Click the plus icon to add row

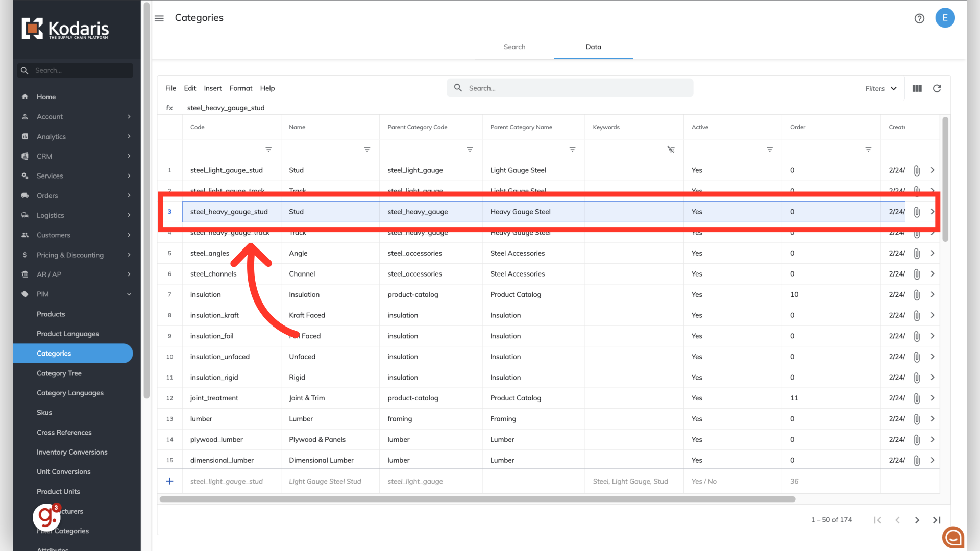click(x=169, y=481)
